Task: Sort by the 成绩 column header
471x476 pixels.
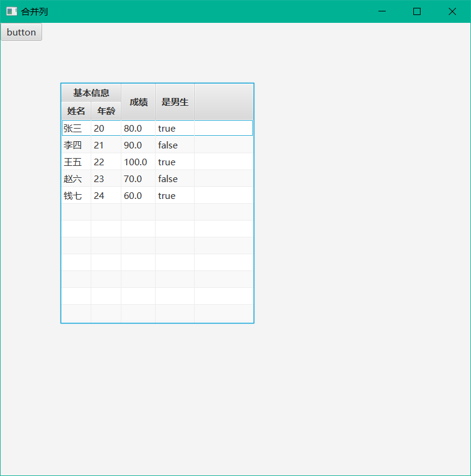Action: 138,102
